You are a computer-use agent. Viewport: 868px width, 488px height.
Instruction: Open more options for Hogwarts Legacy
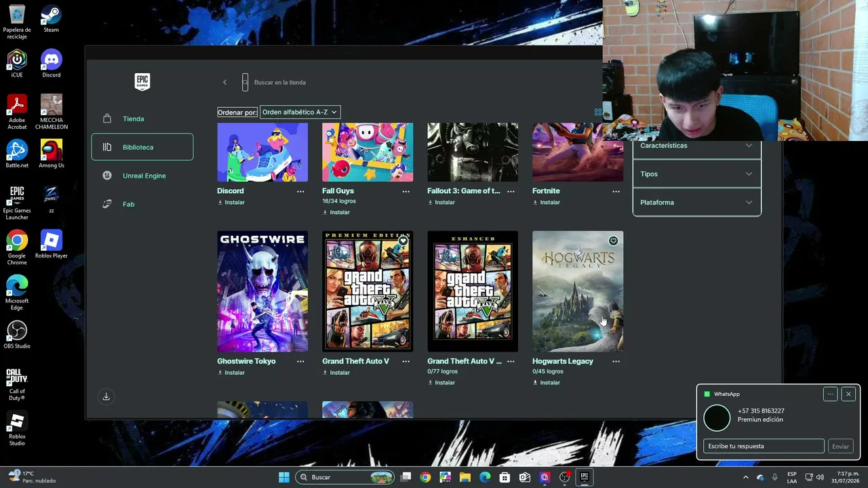pyautogui.click(x=616, y=362)
